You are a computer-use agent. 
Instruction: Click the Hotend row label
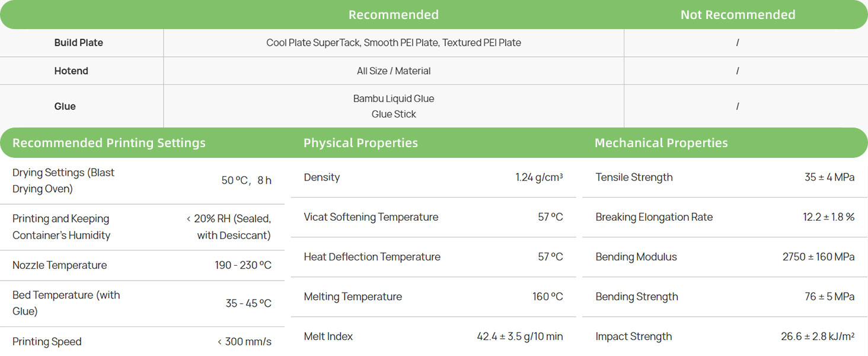[71, 71]
